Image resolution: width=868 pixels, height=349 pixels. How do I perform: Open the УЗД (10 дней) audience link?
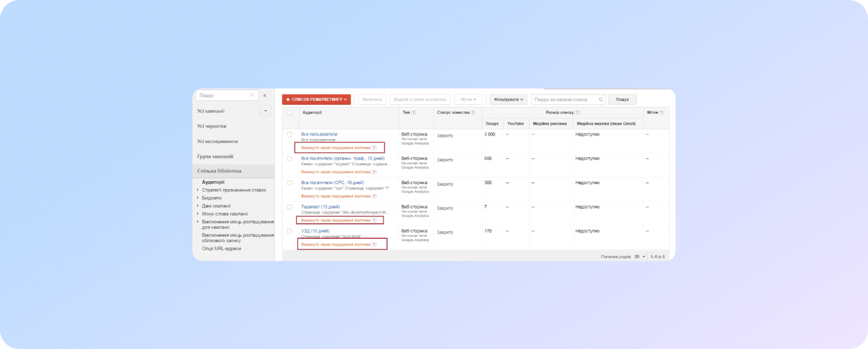pyautogui.click(x=315, y=231)
